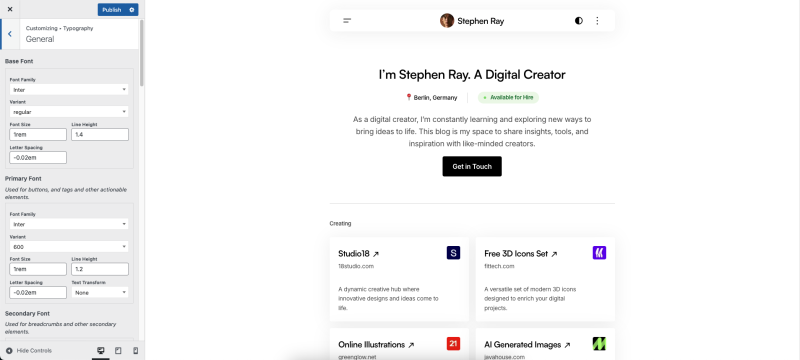The width and height of the screenshot is (800, 360).
Task: Edit Primary Font Size field
Action: (x=38, y=269)
